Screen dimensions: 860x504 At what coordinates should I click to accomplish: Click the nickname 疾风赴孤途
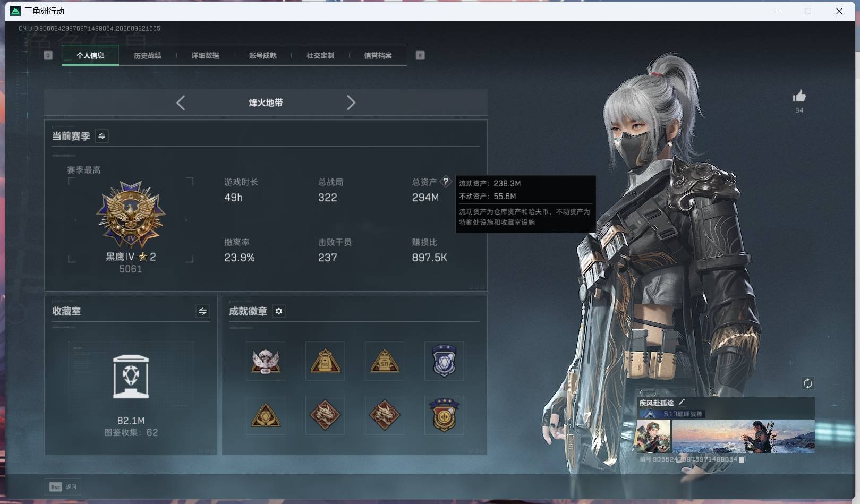[657, 403]
